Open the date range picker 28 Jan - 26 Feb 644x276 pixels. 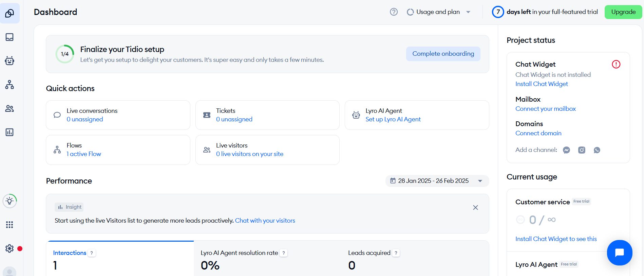(437, 181)
